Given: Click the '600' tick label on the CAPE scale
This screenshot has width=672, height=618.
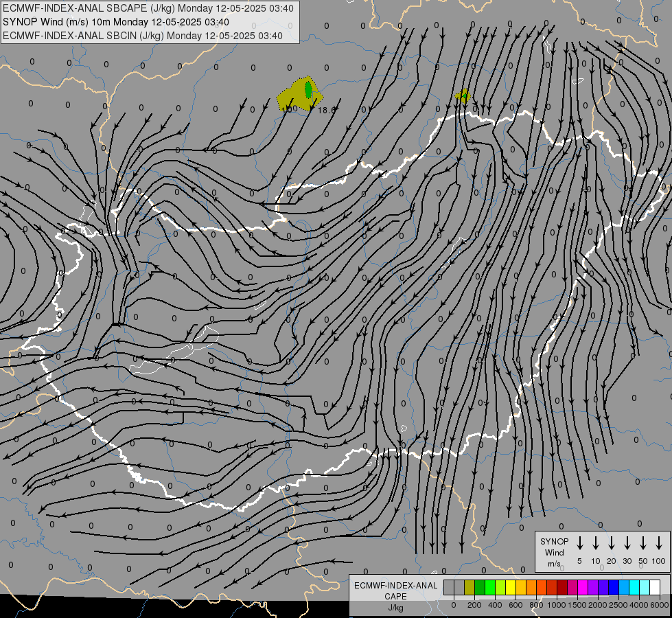Looking at the screenshot, I should click(x=515, y=605).
